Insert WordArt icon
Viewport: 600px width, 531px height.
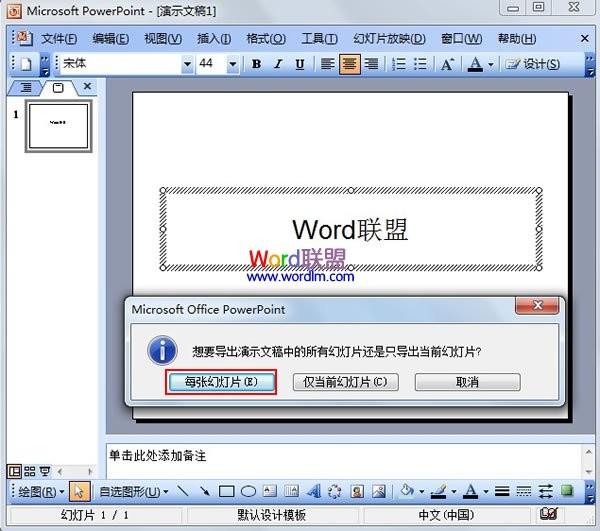313,491
